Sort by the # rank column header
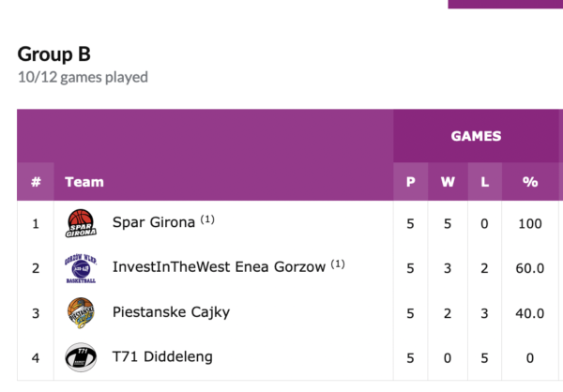 (36, 182)
